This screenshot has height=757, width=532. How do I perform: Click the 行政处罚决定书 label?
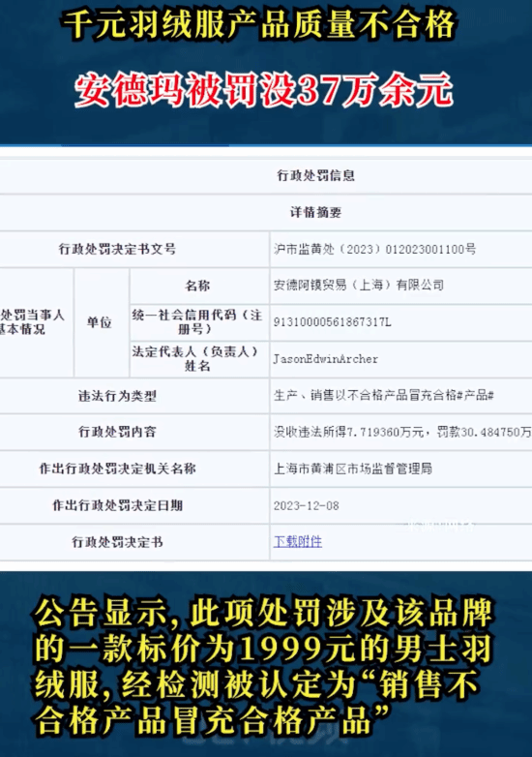click(117, 542)
